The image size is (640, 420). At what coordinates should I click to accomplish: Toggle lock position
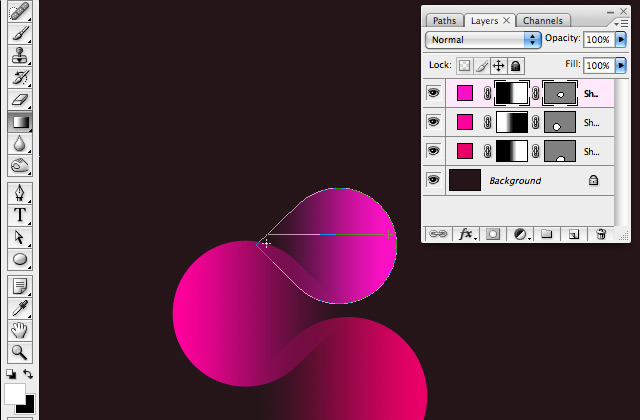tap(498, 66)
